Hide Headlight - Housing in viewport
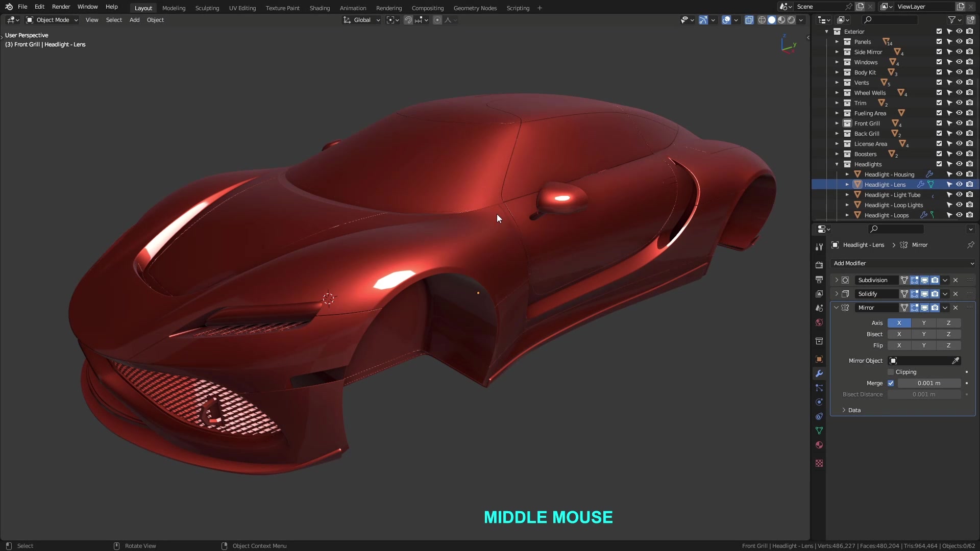980x551 pixels. pos(959,174)
